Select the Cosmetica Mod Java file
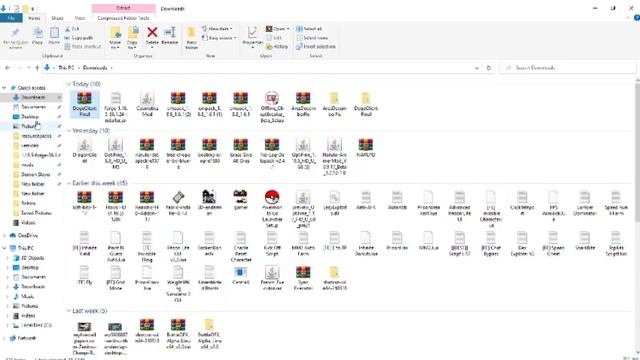 147,104
